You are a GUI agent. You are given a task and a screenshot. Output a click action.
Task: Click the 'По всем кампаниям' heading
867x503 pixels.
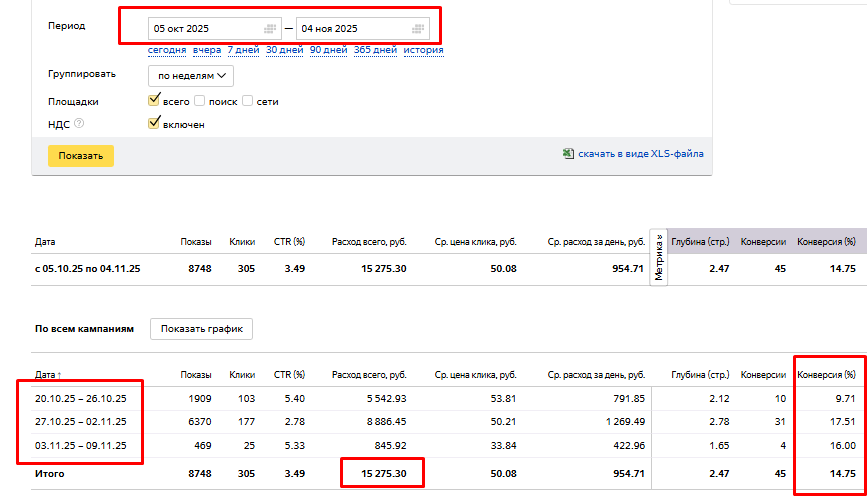[84, 329]
